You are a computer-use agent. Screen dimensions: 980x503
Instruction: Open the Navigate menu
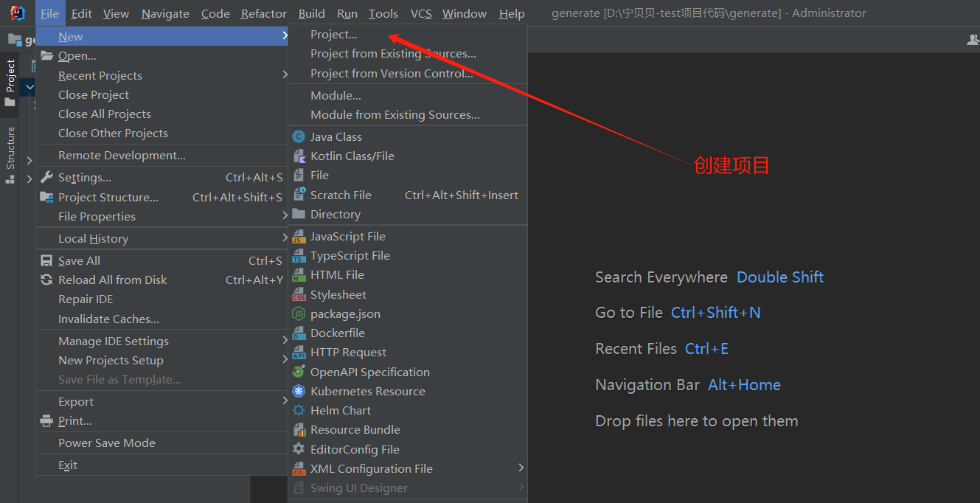(165, 13)
